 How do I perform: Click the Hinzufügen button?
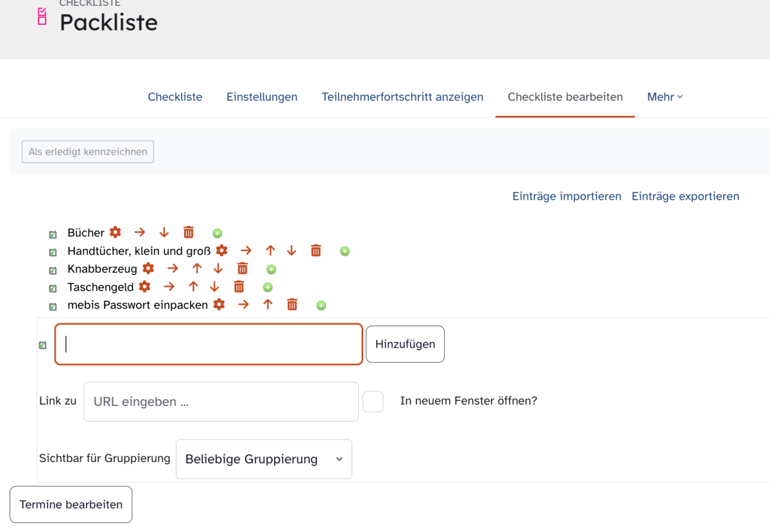coord(405,344)
